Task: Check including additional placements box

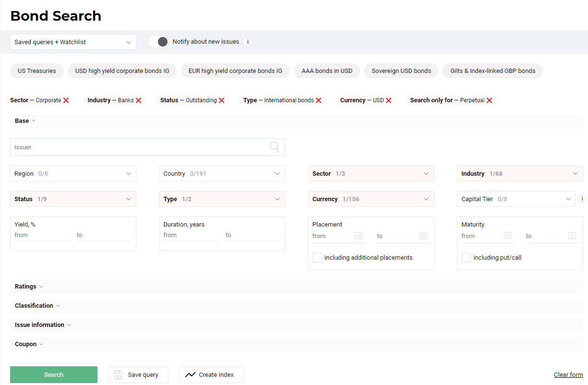Action: (x=317, y=258)
